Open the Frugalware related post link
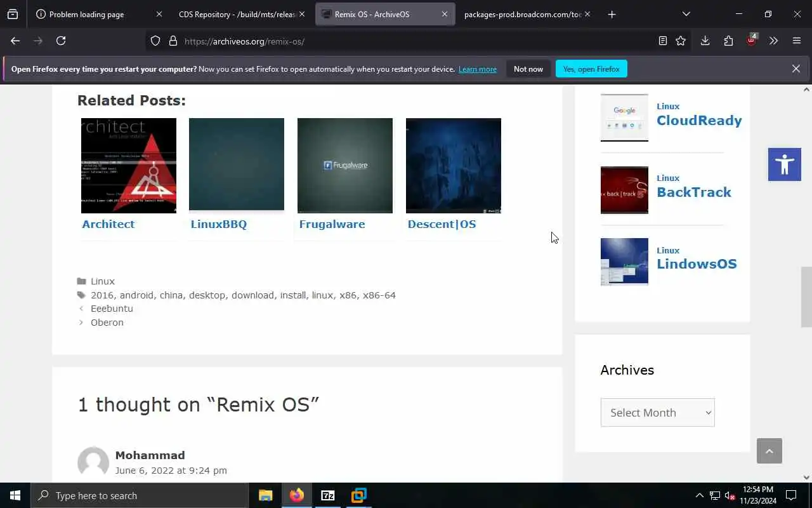The height and width of the screenshot is (508, 812). [332, 224]
